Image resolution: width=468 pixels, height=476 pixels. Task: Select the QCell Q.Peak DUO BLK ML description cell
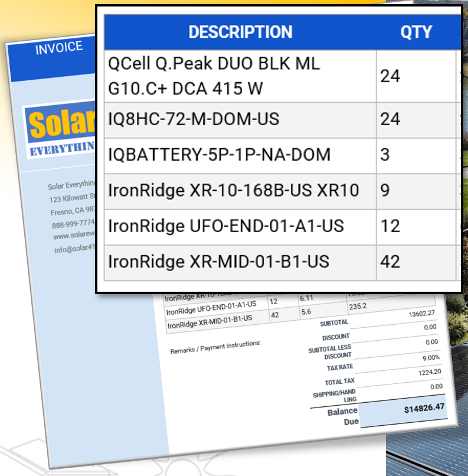(x=240, y=76)
